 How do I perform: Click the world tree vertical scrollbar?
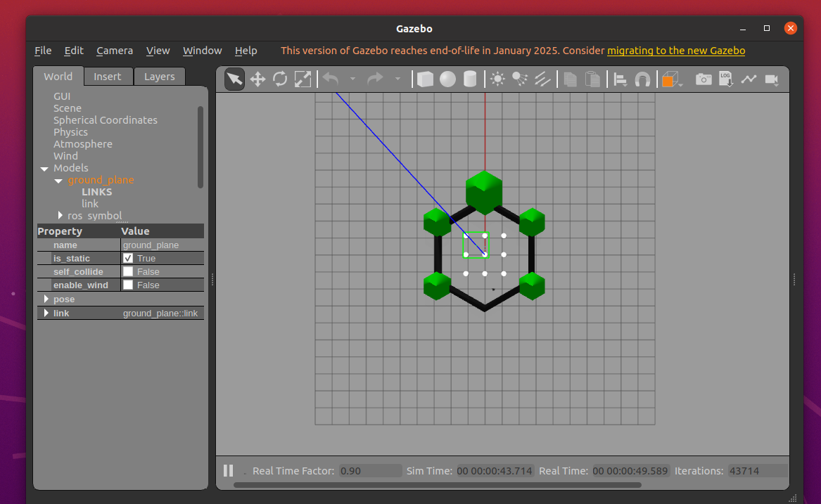pos(200,146)
